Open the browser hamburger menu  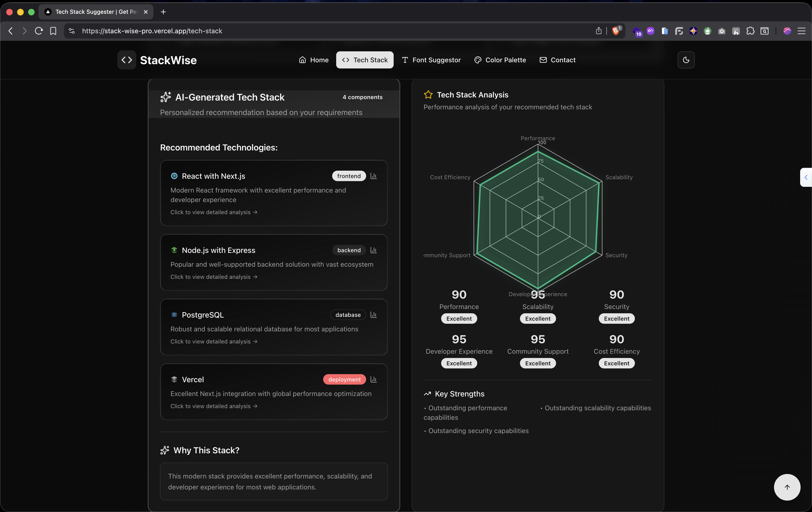801,31
